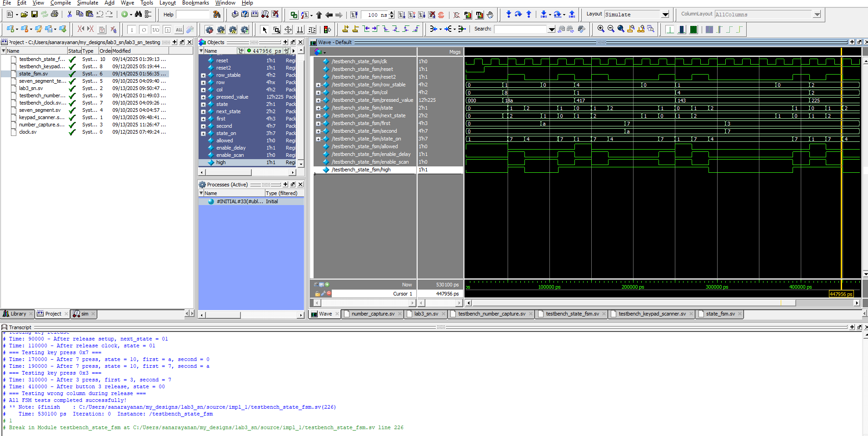
Task: Click the wave Search input field
Action: pyautogui.click(x=520, y=30)
